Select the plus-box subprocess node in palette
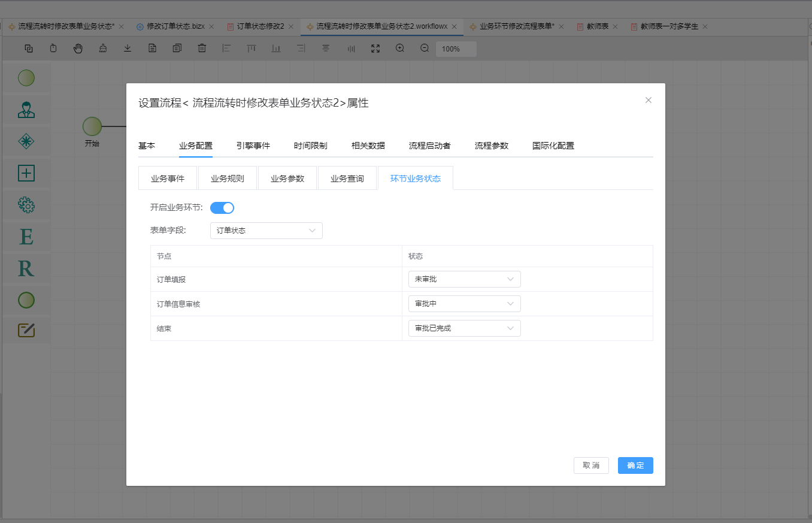The image size is (812, 523). (x=26, y=173)
